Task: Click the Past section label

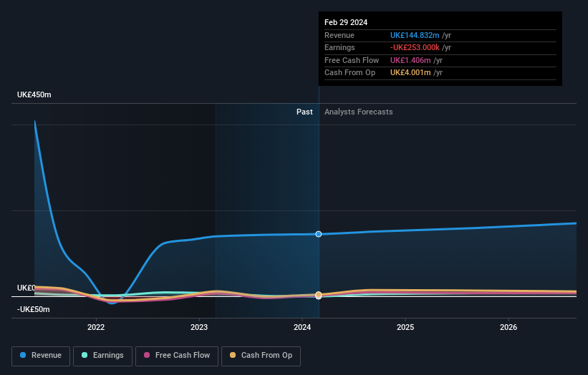Action: pos(304,112)
